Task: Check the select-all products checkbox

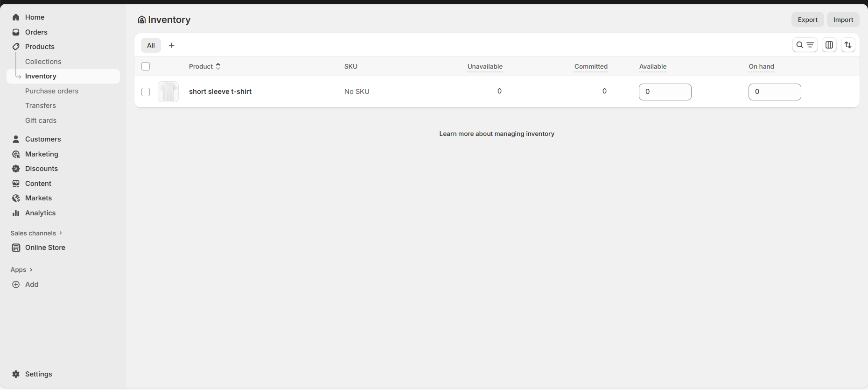Action: pyautogui.click(x=146, y=66)
